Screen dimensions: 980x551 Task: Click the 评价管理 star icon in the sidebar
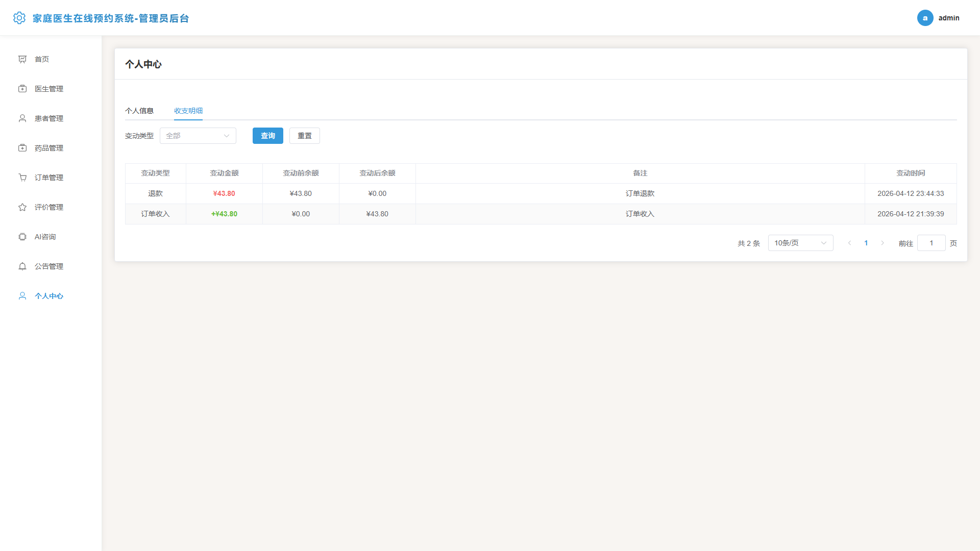(x=22, y=207)
